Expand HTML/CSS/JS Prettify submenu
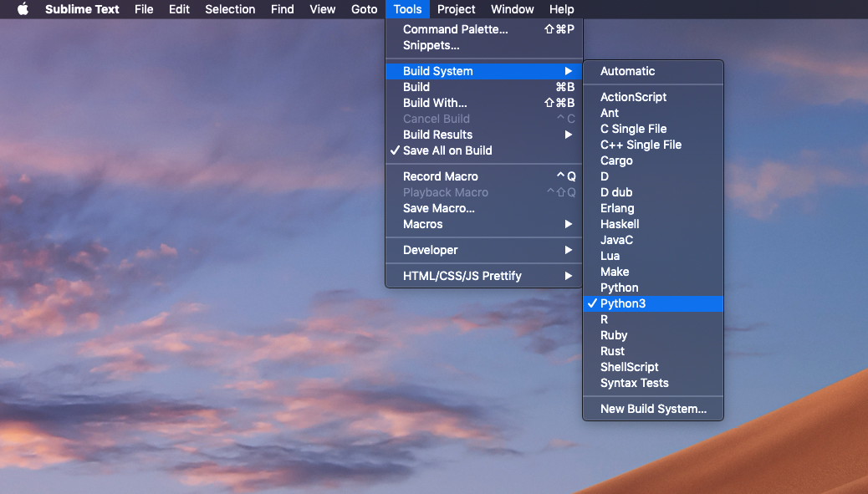868x494 pixels. 462,276
